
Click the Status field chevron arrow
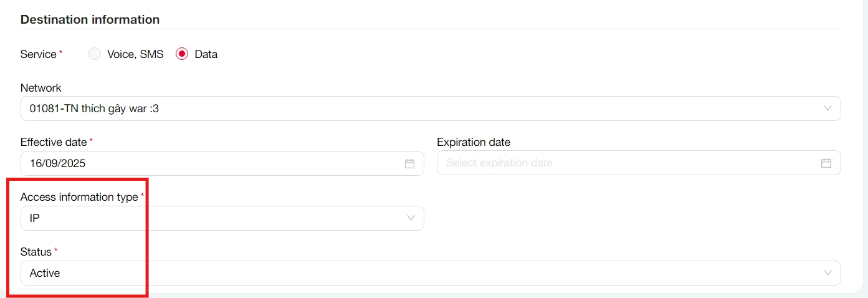(827, 273)
